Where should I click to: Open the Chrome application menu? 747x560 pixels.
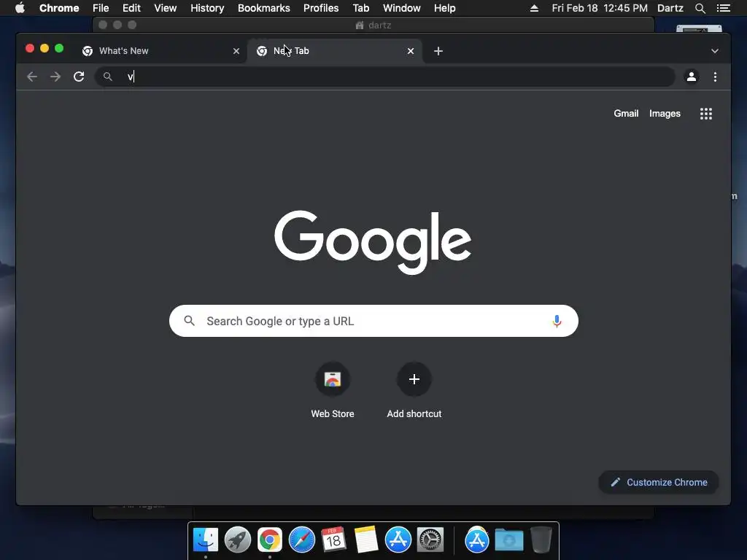pos(59,8)
